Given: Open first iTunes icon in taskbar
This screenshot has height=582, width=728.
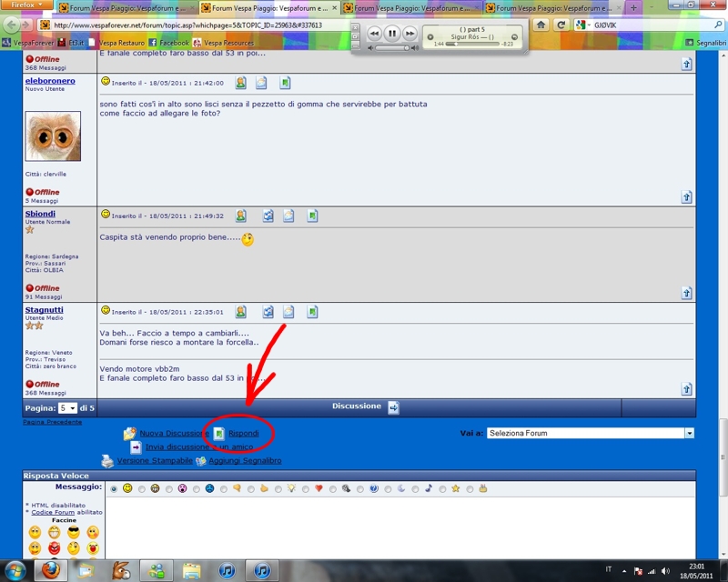Looking at the screenshot, I should click(227, 570).
